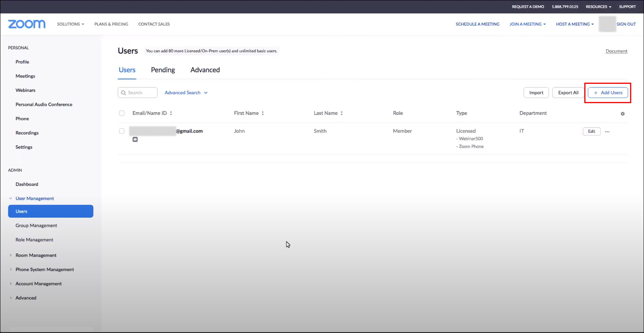This screenshot has width=644, height=333.
Task: Open the Document link
Action: click(616, 51)
